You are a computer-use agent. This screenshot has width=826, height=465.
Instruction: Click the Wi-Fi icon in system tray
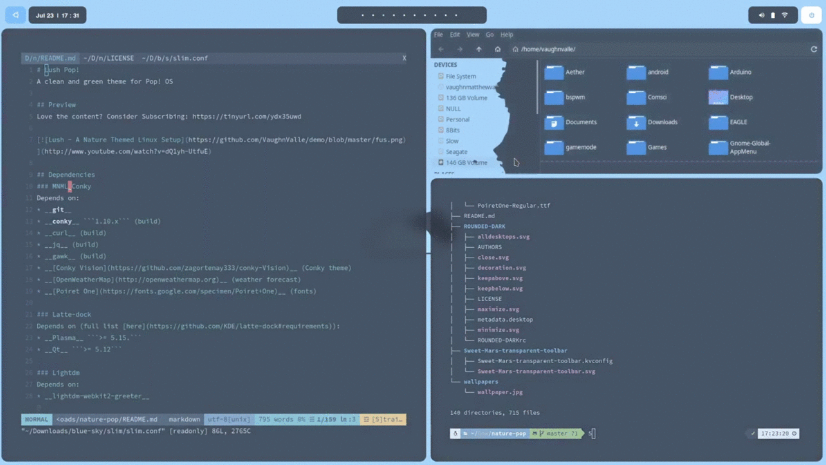[x=785, y=15]
